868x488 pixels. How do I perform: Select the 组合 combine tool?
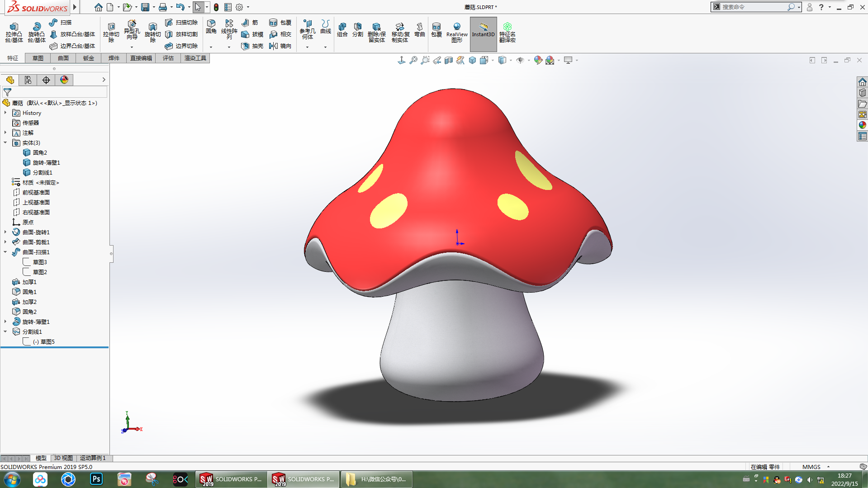(x=342, y=30)
